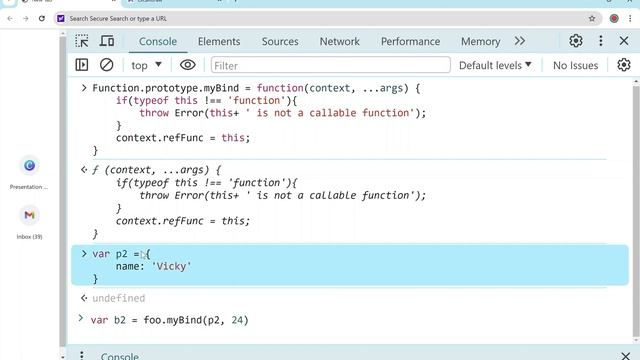Bookmark this page with star icon
Screen dimensions: 640x360
click(x=592, y=18)
